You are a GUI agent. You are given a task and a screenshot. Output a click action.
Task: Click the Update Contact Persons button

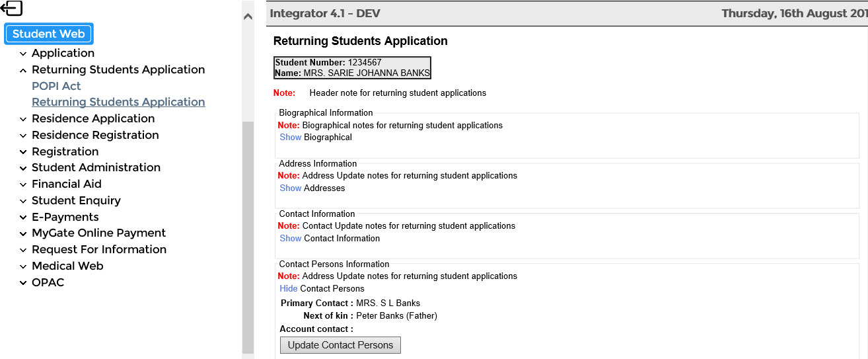[x=340, y=345]
